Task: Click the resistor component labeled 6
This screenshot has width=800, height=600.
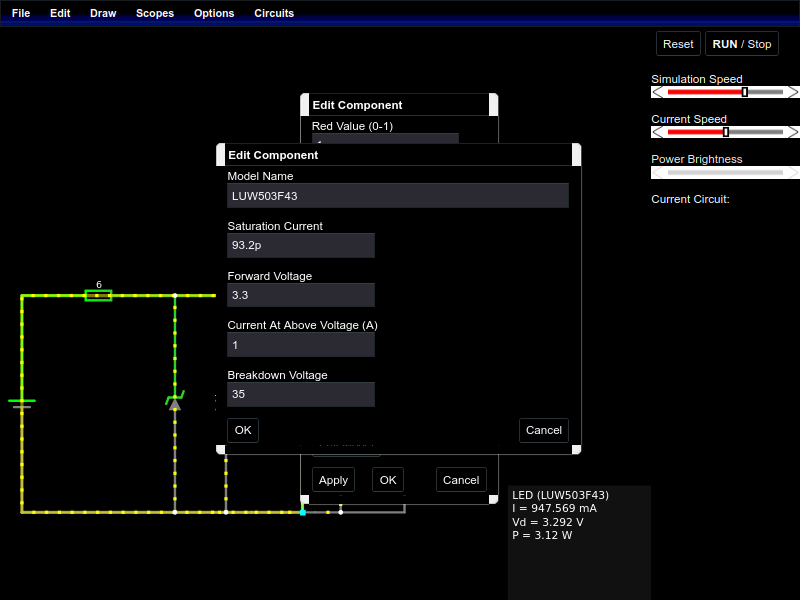Action: [x=98, y=295]
